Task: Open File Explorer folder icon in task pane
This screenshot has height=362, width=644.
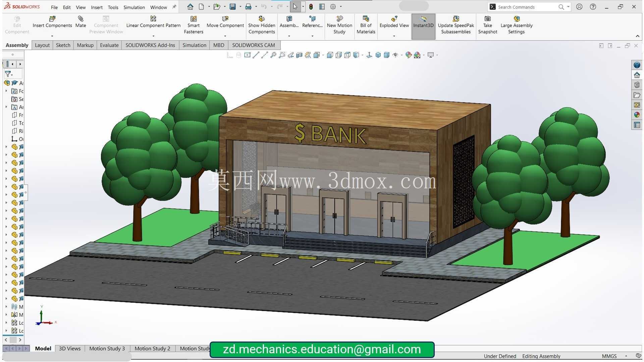Action: [x=637, y=95]
